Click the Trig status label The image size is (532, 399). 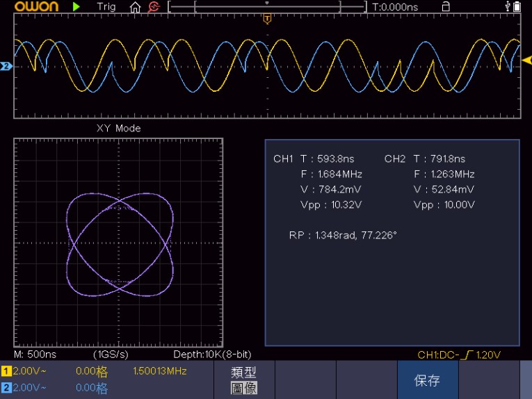[106, 7]
